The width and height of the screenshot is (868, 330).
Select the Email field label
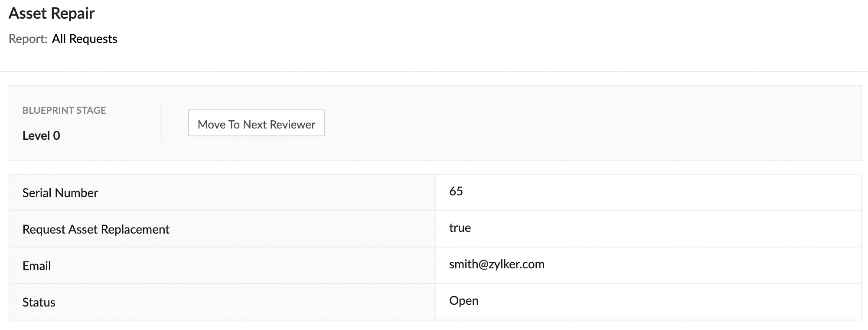[x=36, y=266]
